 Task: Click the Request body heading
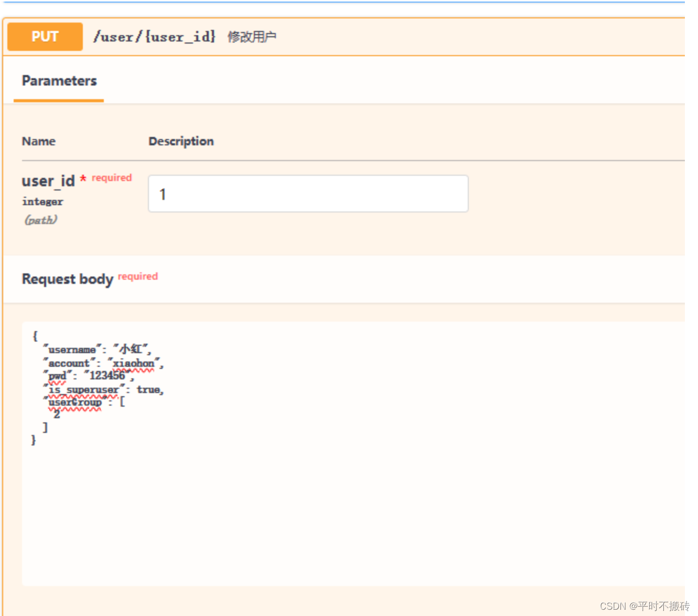pyautogui.click(x=68, y=279)
